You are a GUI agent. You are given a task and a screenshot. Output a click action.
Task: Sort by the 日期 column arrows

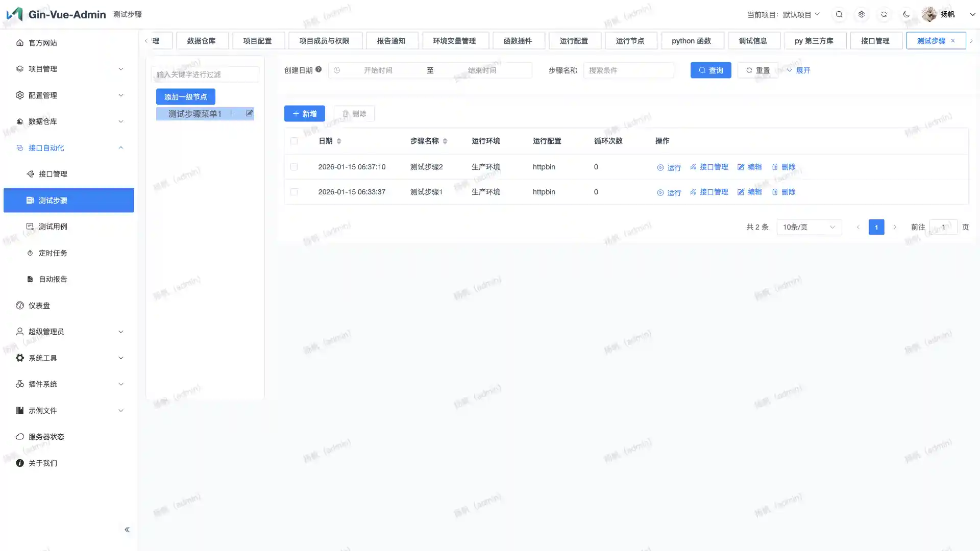(x=339, y=141)
